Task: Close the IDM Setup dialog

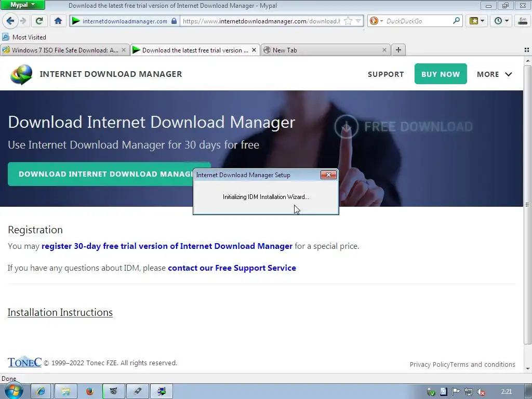Action: click(328, 175)
